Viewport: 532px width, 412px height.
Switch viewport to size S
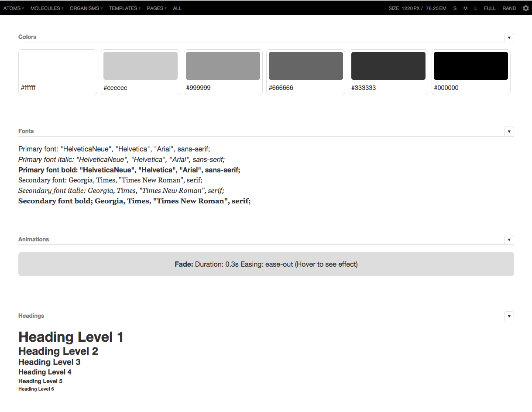pyautogui.click(x=455, y=8)
